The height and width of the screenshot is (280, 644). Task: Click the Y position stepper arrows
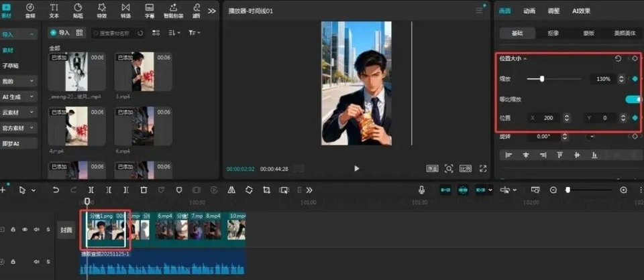[x=623, y=118]
